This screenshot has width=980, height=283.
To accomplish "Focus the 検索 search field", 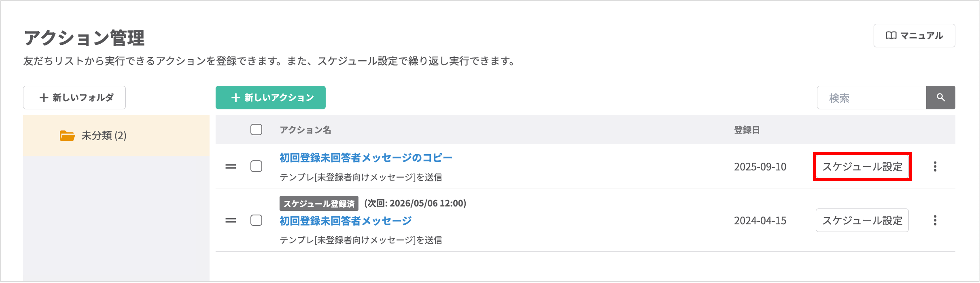I will point(872,97).
